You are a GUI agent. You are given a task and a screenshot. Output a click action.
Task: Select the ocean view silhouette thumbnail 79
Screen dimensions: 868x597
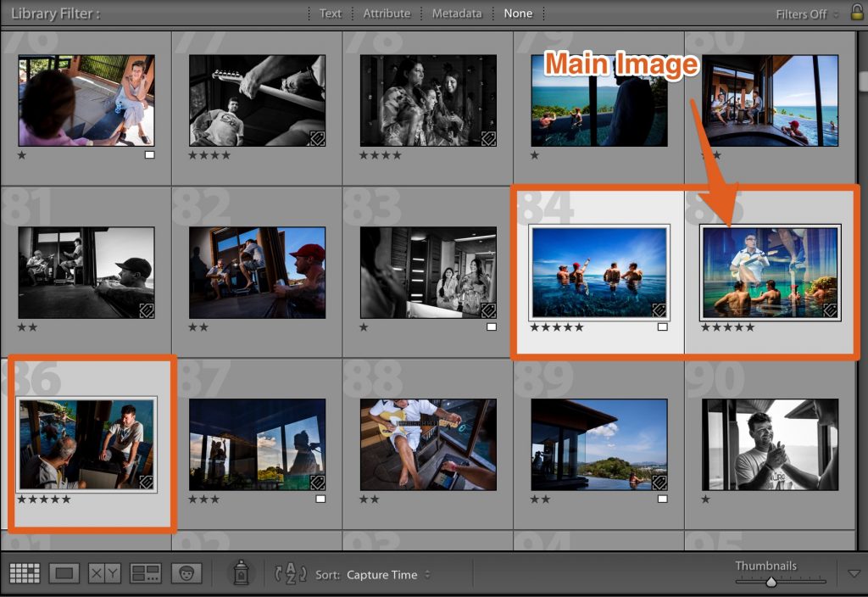pyautogui.click(x=599, y=100)
